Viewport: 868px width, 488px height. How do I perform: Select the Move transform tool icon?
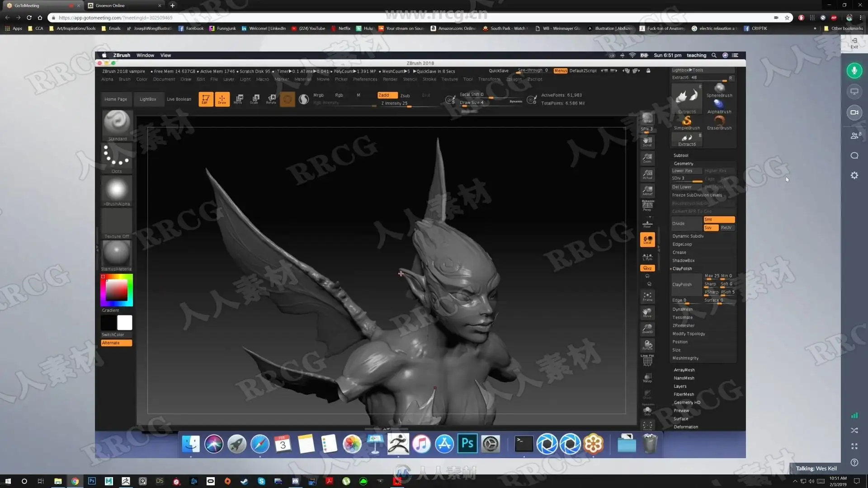pyautogui.click(x=238, y=99)
